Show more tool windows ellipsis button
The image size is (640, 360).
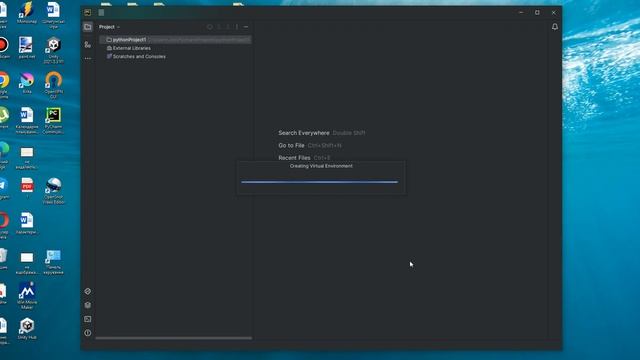point(88,58)
